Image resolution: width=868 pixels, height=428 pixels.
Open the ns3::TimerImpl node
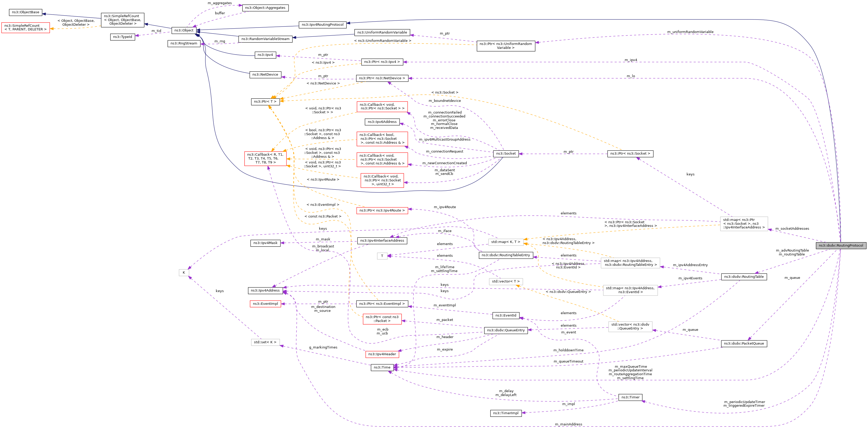point(506,413)
